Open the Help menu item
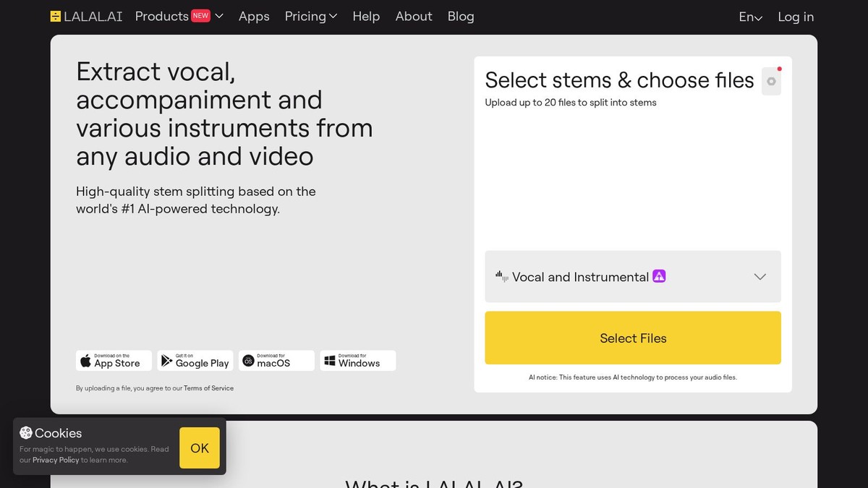This screenshot has height=488, width=868. pos(366,16)
